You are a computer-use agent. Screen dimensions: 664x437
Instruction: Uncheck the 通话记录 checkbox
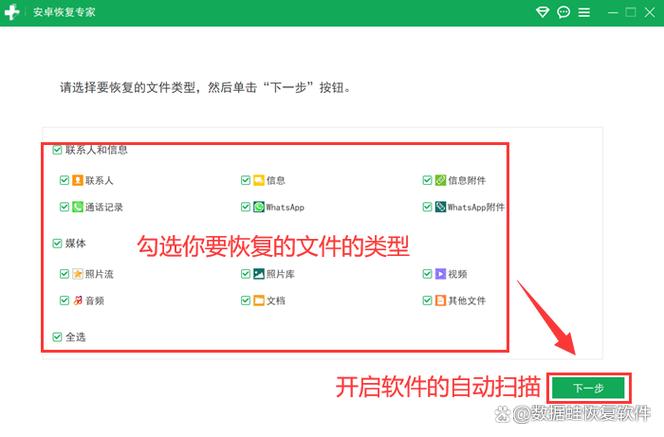click(64, 207)
